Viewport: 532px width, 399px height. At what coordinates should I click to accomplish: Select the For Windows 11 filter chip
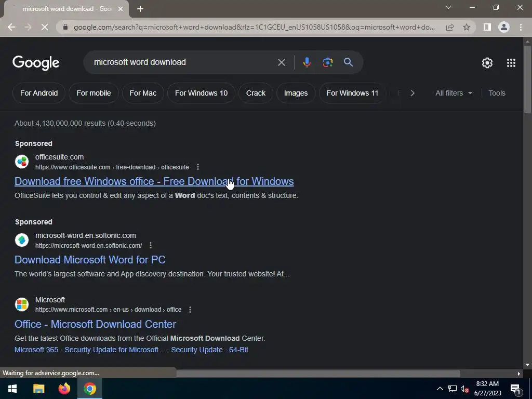click(x=352, y=93)
